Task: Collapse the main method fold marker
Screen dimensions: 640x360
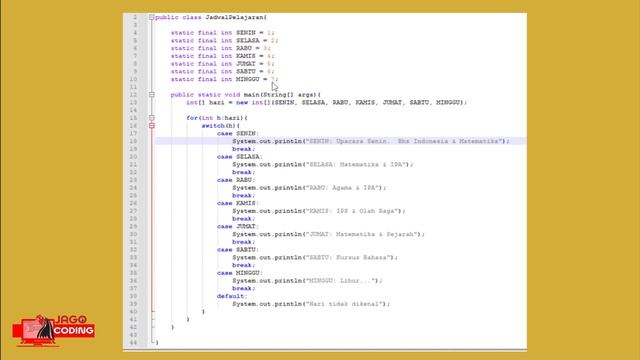Action: [x=151, y=95]
